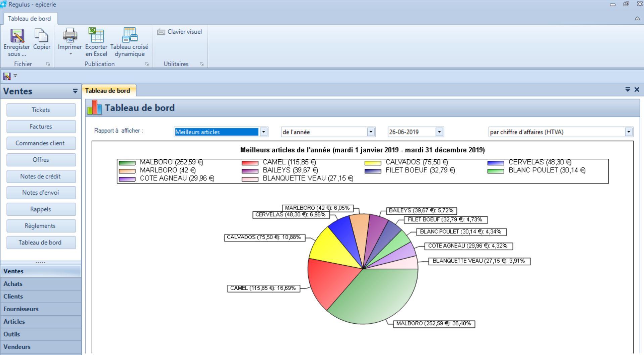Click the MARLBORO orange legend swatch
Image resolution: width=644 pixels, height=355 pixels.
127,171
